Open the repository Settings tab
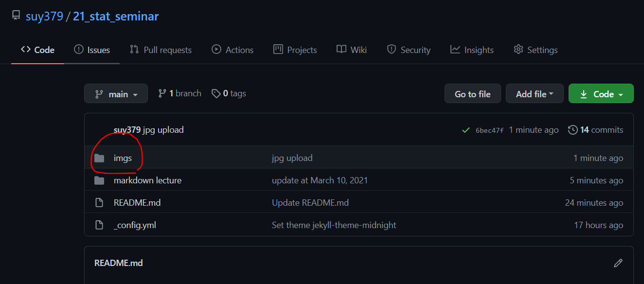644x284 pixels. [x=536, y=50]
